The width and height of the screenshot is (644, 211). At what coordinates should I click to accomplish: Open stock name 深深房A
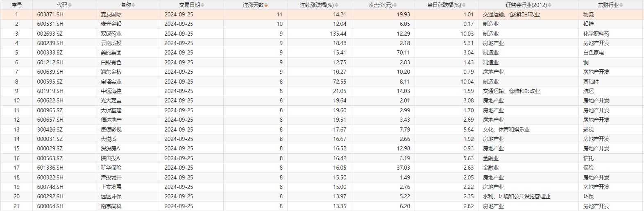coord(111,148)
